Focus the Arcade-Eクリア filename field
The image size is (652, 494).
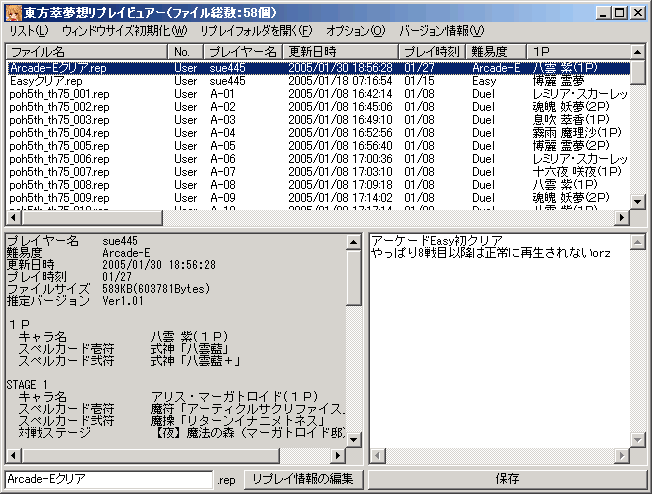pos(109,479)
